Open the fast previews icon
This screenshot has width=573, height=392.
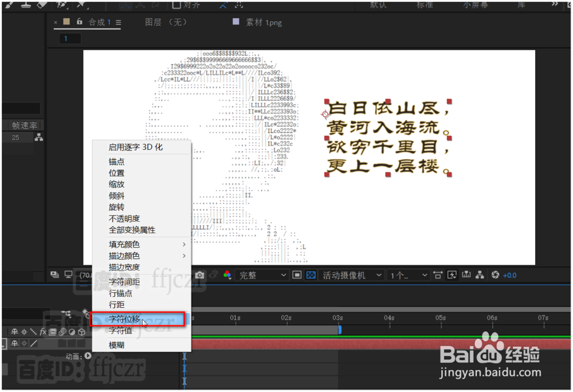pyautogui.click(x=452, y=275)
